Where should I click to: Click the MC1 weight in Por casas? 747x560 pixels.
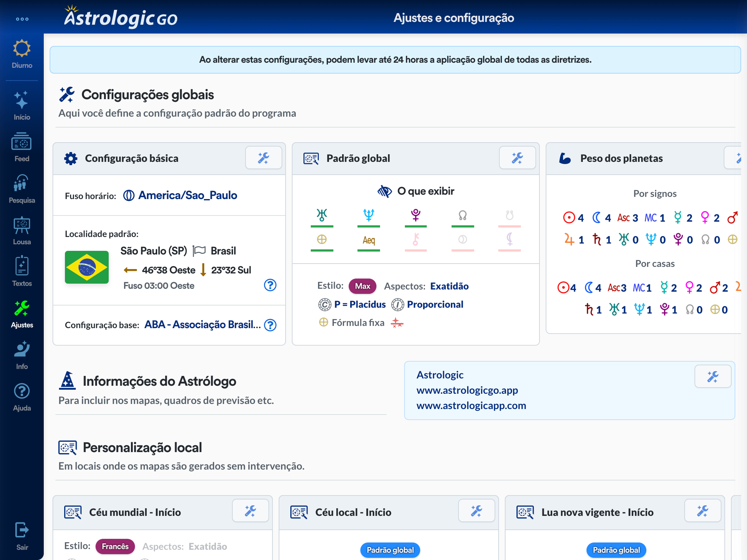642,288
